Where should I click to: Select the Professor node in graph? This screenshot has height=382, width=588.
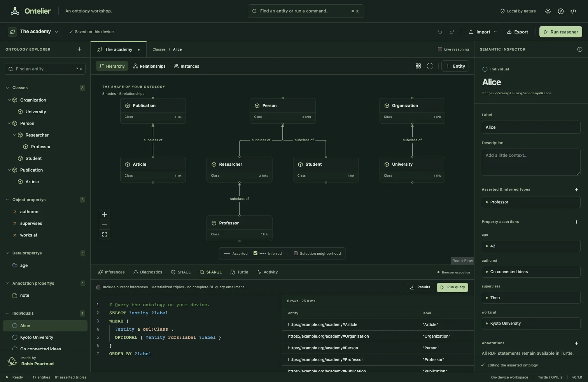coord(240,228)
